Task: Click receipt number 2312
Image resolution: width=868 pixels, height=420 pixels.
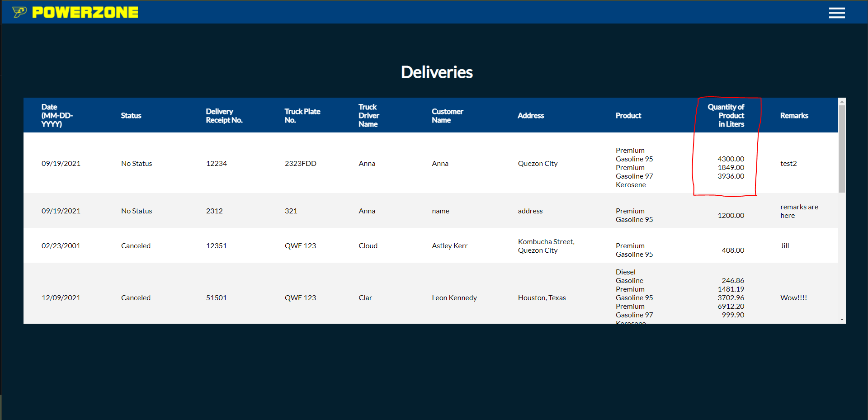Action: click(x=214, y=211)
